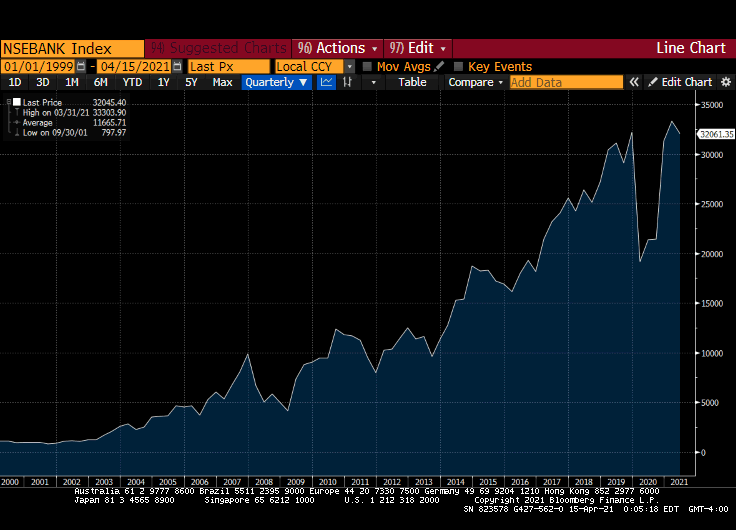The width and height of the screenshot is (736, 530).
Task: Select the 1D range tab
Action: pyautogui.click(x=15, y=82)
